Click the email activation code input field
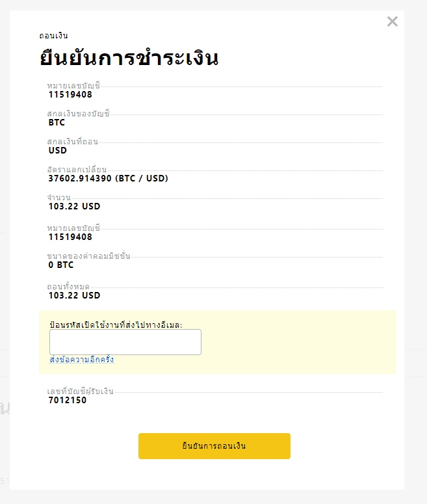The height and width of the screenshot is (504, 427). click(125, 342)
